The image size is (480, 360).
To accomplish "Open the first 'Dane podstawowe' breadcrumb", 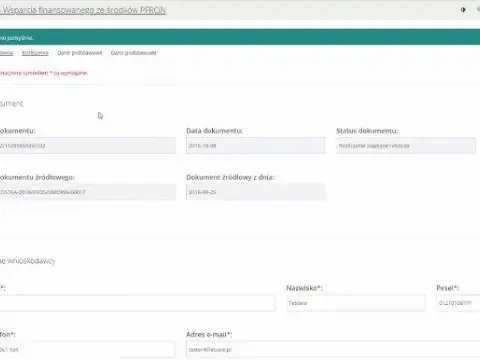I will 80,53.
